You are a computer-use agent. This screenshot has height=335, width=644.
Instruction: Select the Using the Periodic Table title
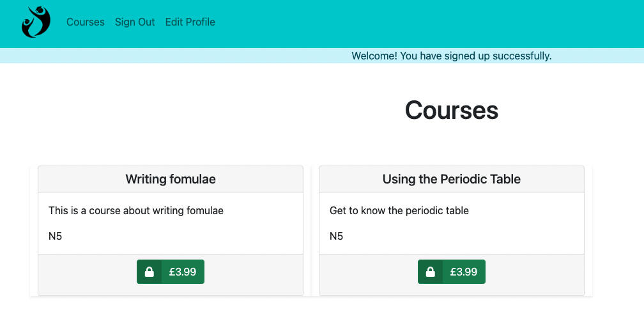[452, 180]
